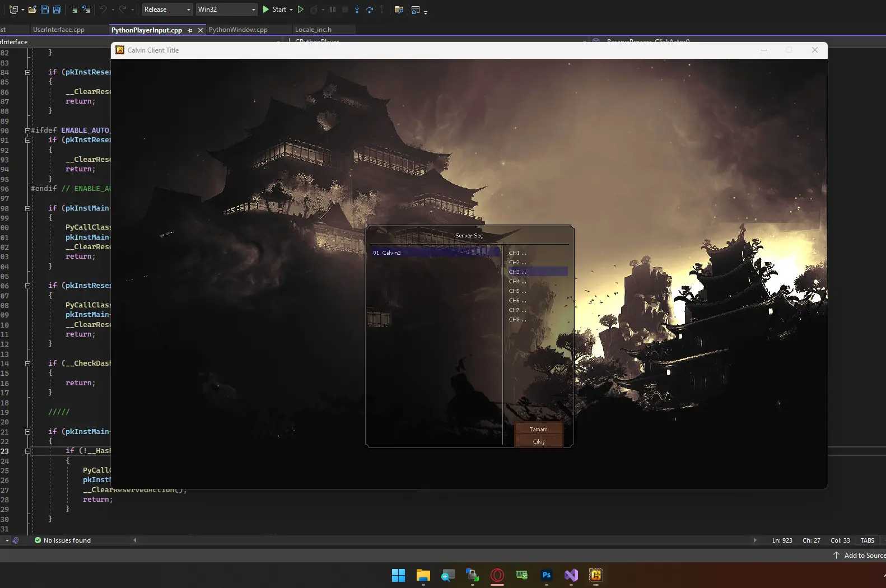Click the Save All icon

coord(57,10)
